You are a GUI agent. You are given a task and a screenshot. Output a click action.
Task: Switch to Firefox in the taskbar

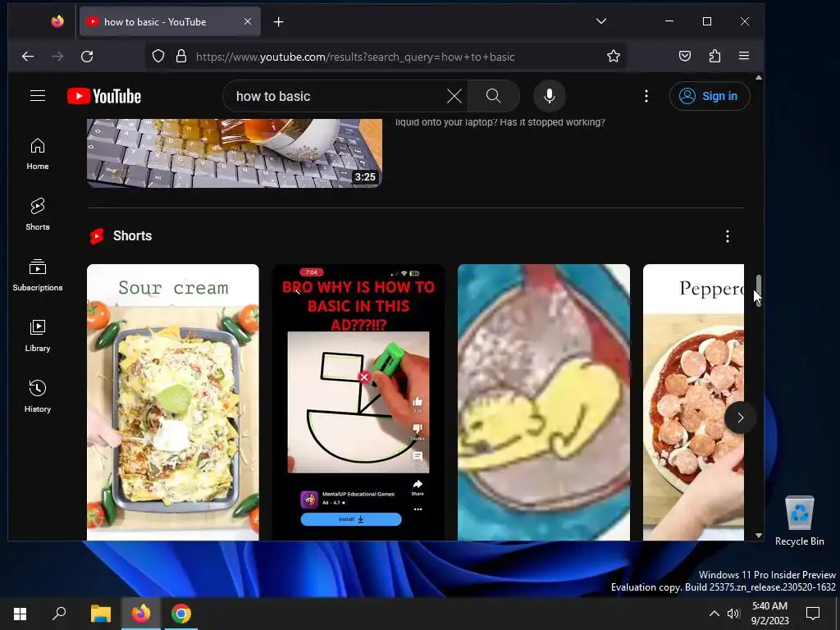tap(141, 614)
